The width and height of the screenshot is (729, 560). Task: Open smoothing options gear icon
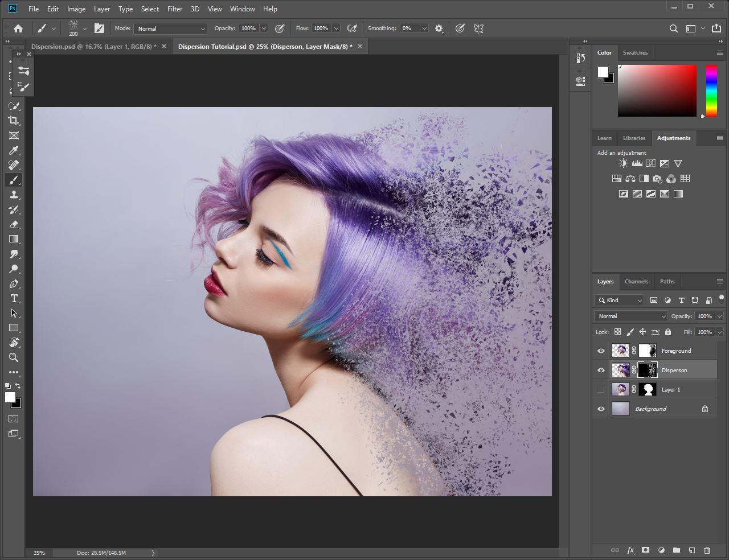click(x=439, y=28)
